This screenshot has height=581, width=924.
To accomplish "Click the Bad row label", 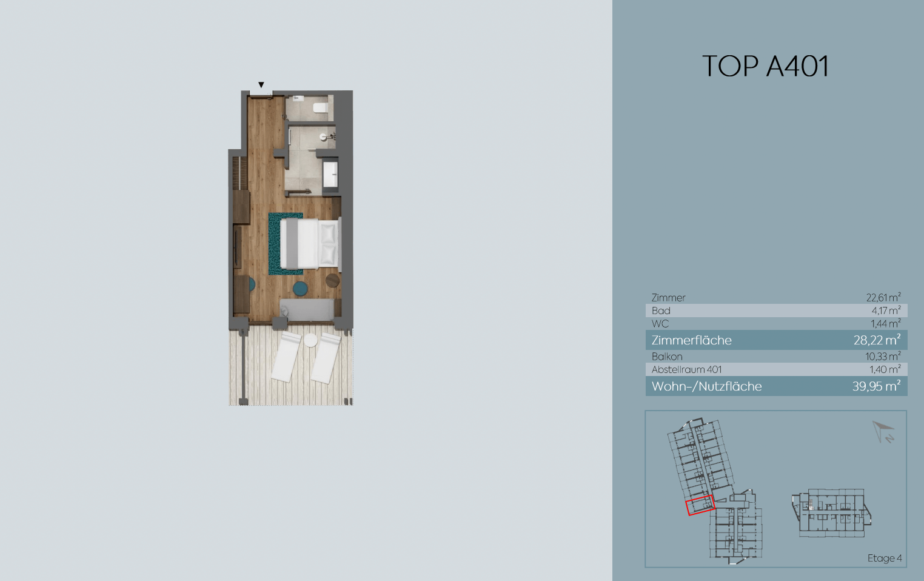I will [661, 311].
